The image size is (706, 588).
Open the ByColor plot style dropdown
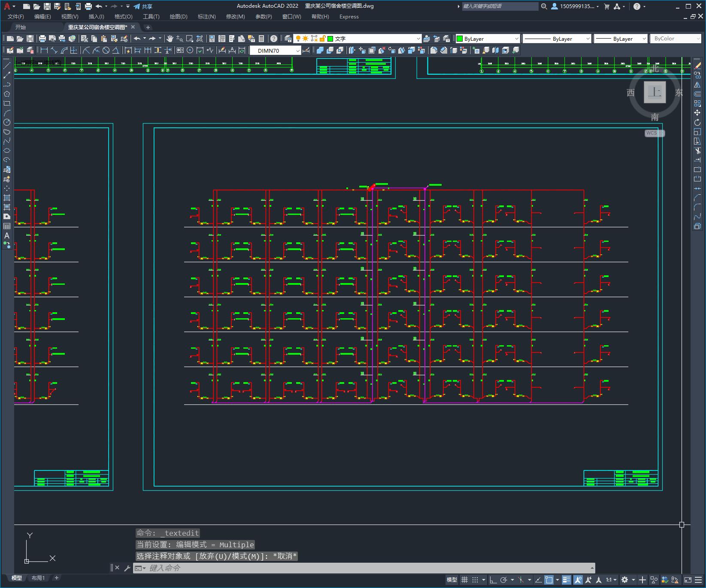pyautogui.click(x=676, y=39)
